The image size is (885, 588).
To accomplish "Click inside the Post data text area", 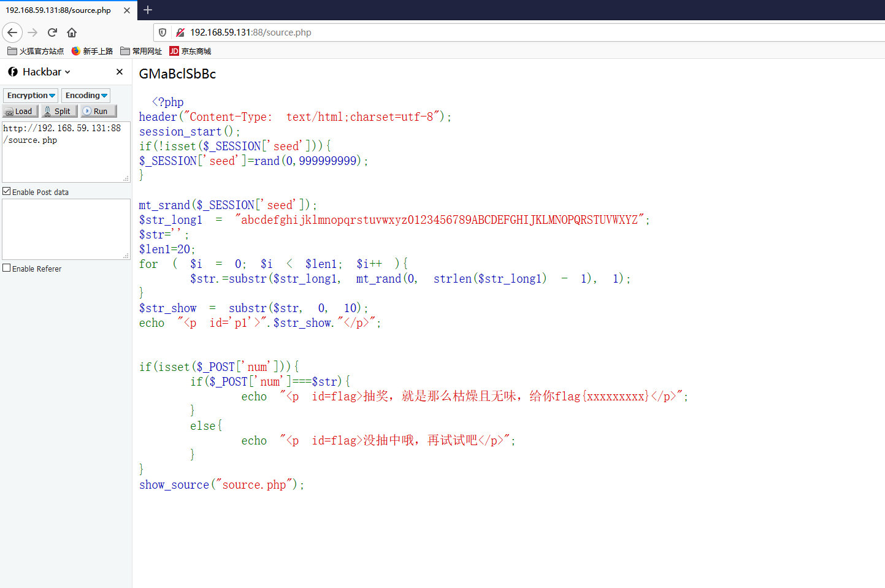I will tap(66, 229).
